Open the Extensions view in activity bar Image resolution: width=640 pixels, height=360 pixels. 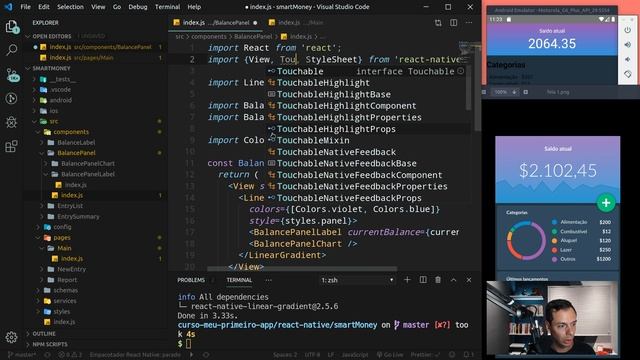[x=11, y=146]
